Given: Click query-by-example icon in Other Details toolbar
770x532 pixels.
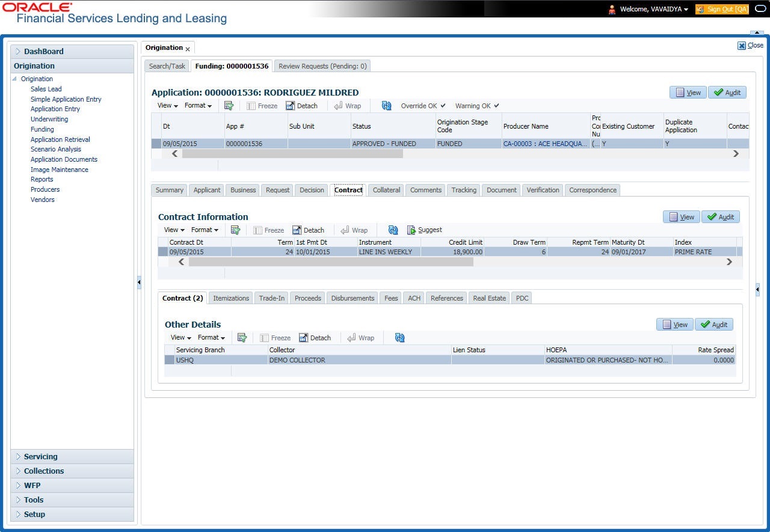Looking at the screenshot, I should coord(242,338).
